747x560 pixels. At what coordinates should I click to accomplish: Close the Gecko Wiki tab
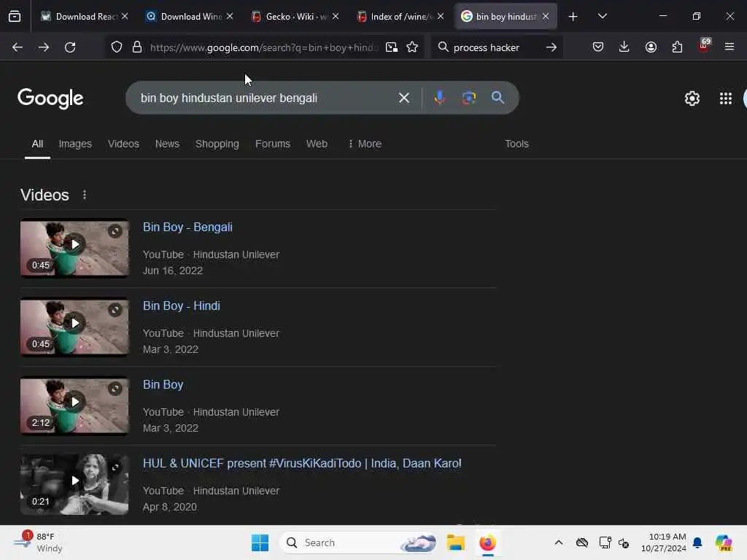pyautogui.click(x=336, y=17)
